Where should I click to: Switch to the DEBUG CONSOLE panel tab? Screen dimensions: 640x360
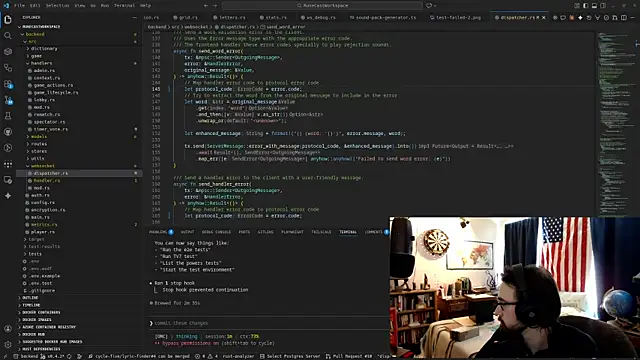(216, 232)
